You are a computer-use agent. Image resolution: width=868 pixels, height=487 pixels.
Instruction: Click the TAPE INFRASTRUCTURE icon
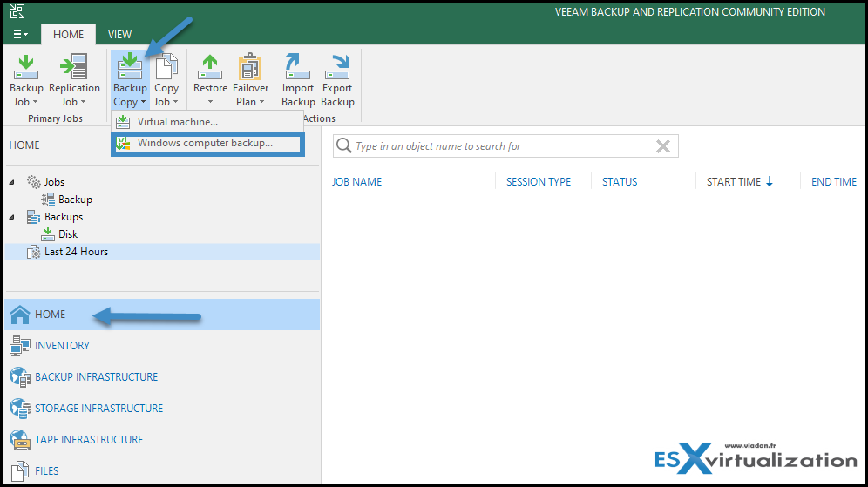pos(20,440)
